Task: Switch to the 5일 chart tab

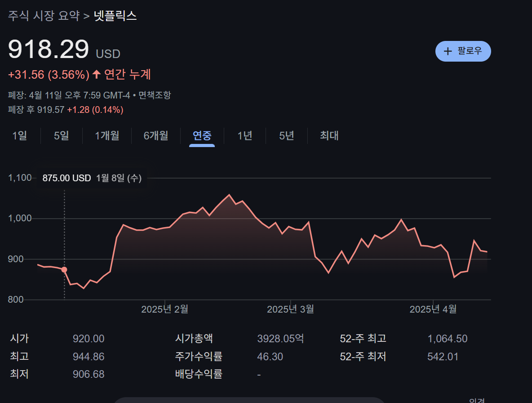Action: 62,135
